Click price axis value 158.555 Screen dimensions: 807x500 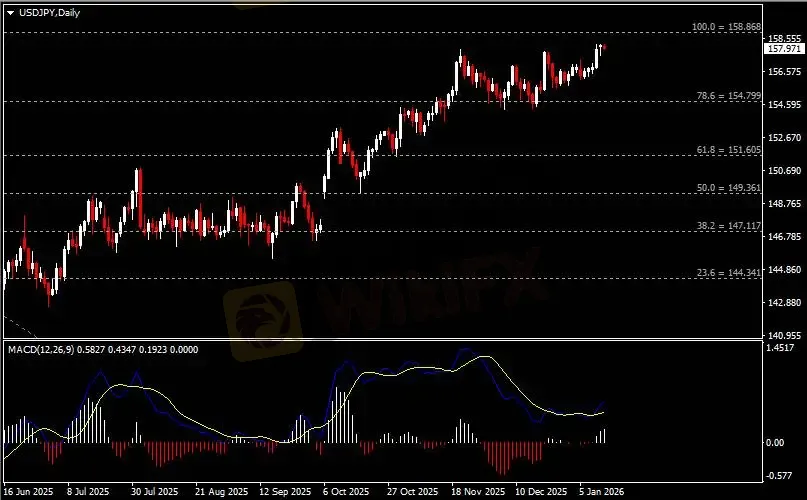click(x=784, y=39)
